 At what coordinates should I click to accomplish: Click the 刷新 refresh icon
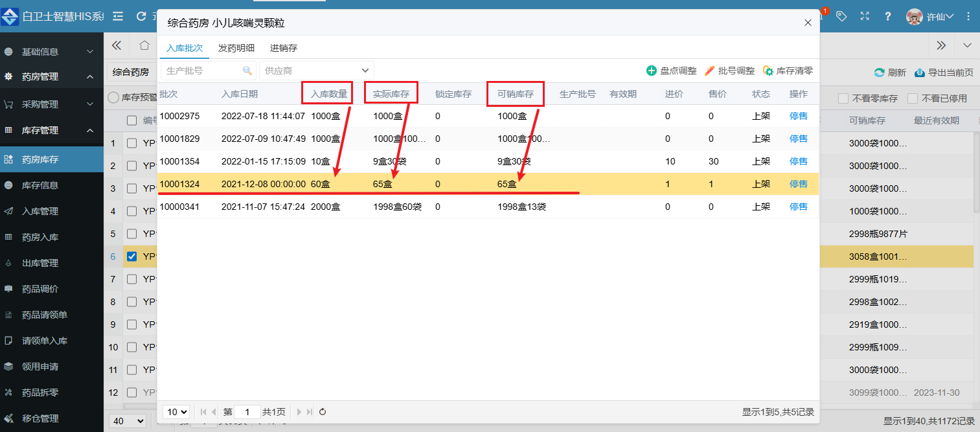(x=879, y=73)
